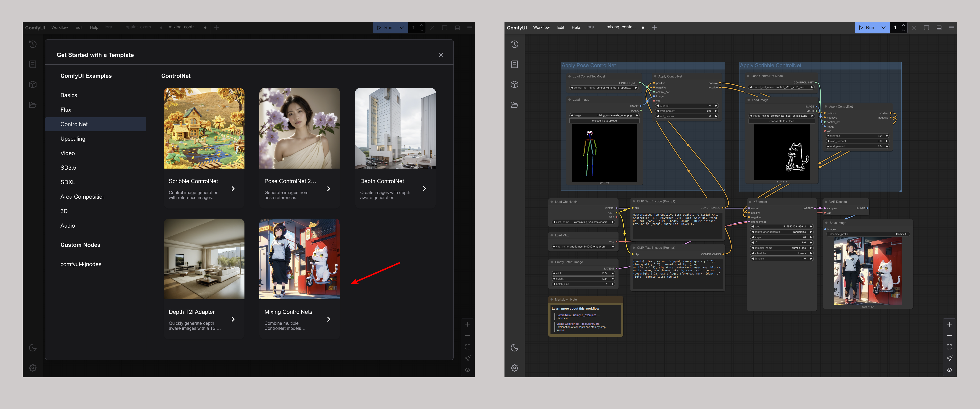Click the Depth ControlNet template thumbnail
The width and height of the screenshot is (980, 409).
(395, 128)
